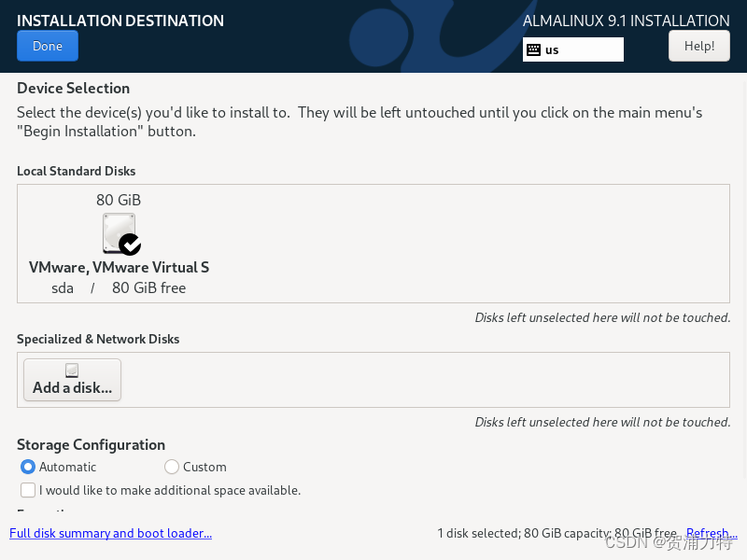Click the checkmark badge on the sda disk
The width and height of the screenshot is (747, 560).
pos(130,245)
